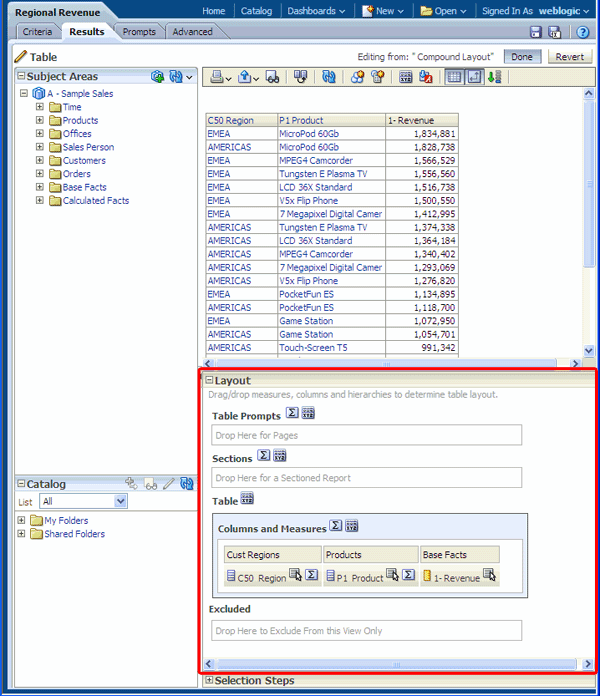The image size is (600, 696).
Task: Open the Catalog List dropdown showing All
Action: coord(83,502)
